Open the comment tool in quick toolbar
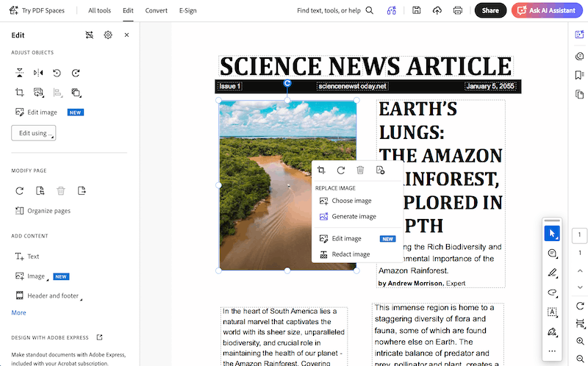 (x=552, y=253)
